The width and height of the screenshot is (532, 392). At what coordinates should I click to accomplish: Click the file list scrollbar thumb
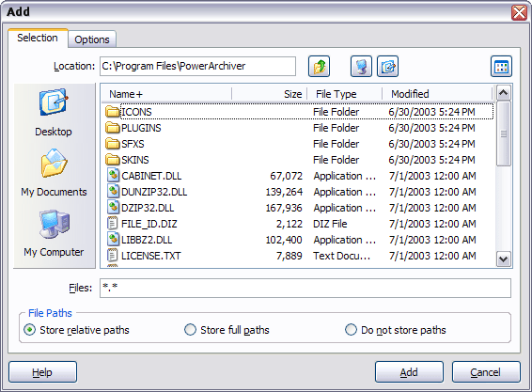click(x=504, y=133)
